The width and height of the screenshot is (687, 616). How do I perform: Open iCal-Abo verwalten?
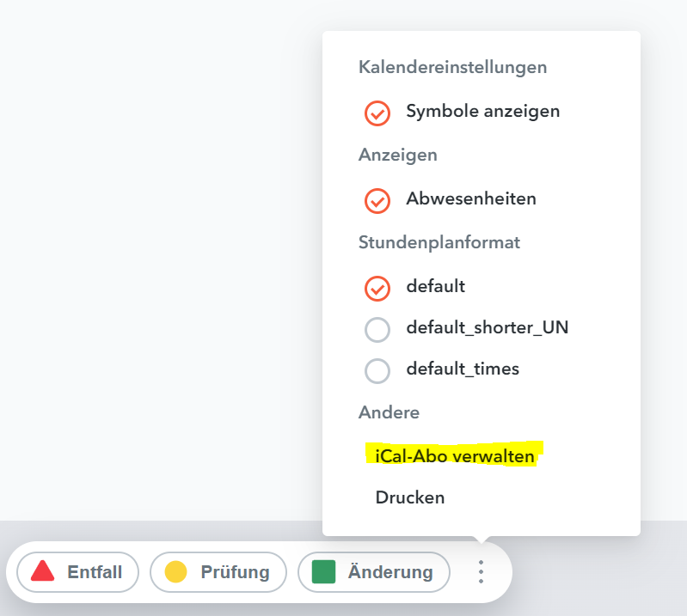455,455
